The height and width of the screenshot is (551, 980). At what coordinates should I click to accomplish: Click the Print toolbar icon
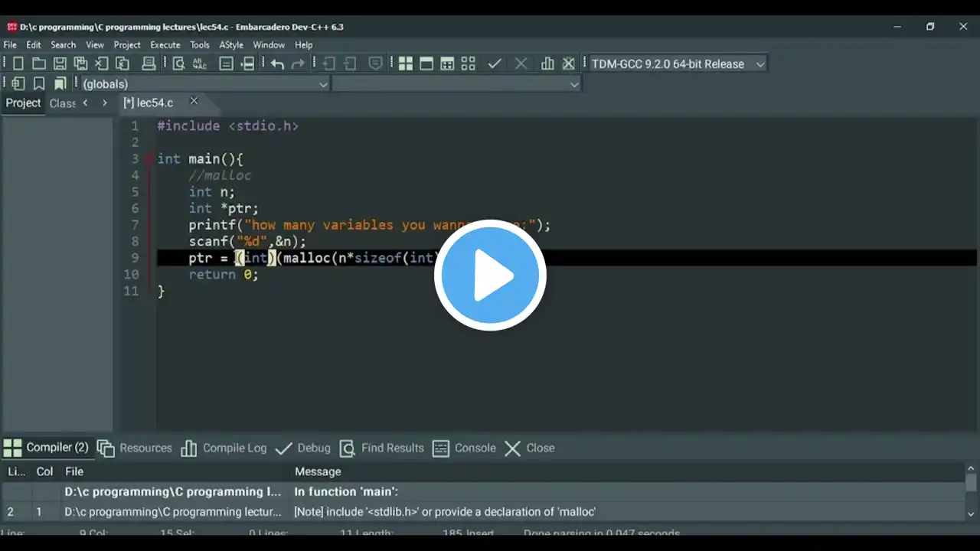pyautogui.click(x=149, y=64)
